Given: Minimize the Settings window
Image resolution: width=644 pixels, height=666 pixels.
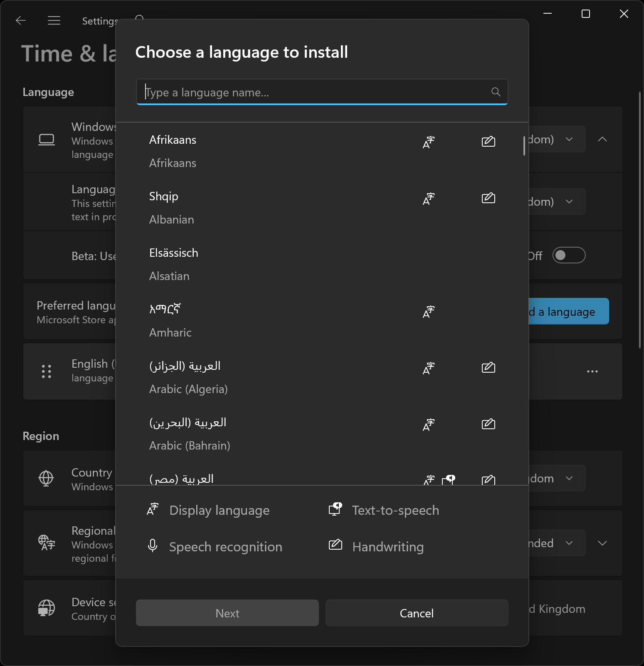Looking at the screenshot, I should coord(548,14).
